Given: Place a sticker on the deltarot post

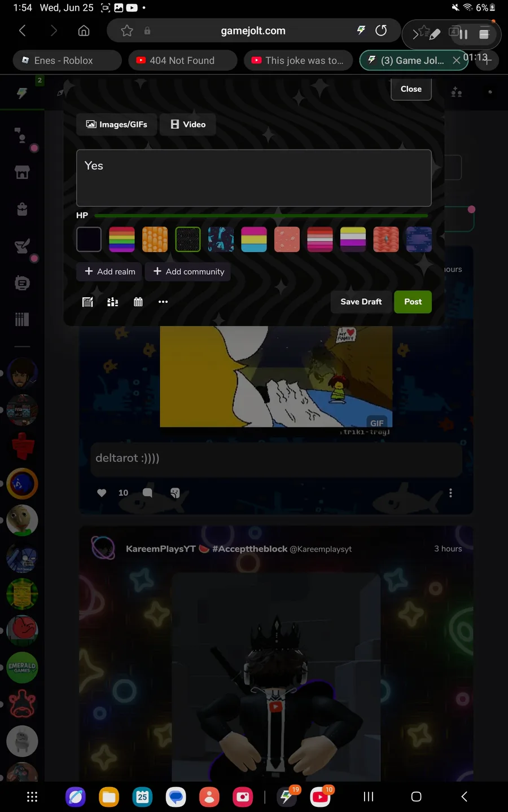Looking at the screenshot, I should 175,493.
